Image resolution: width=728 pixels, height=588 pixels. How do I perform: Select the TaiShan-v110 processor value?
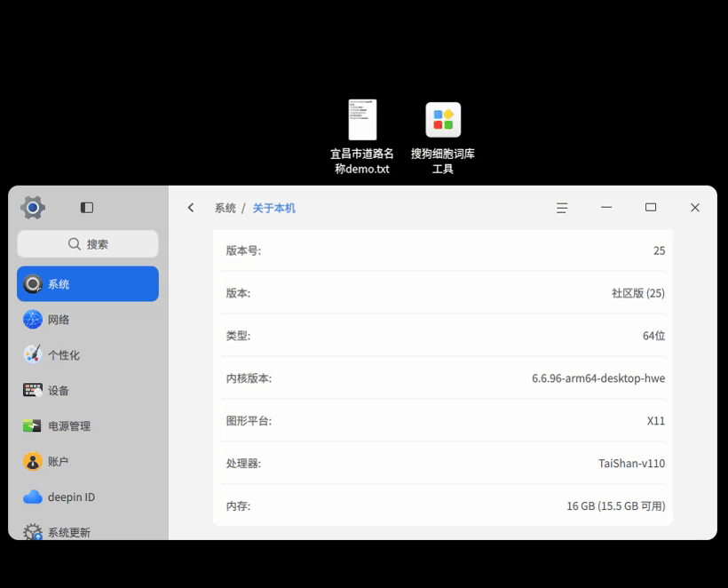[x=631, y=463]
